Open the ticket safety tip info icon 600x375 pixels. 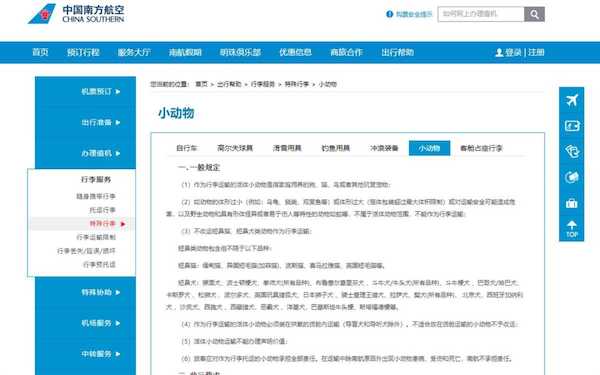(390, 14)
